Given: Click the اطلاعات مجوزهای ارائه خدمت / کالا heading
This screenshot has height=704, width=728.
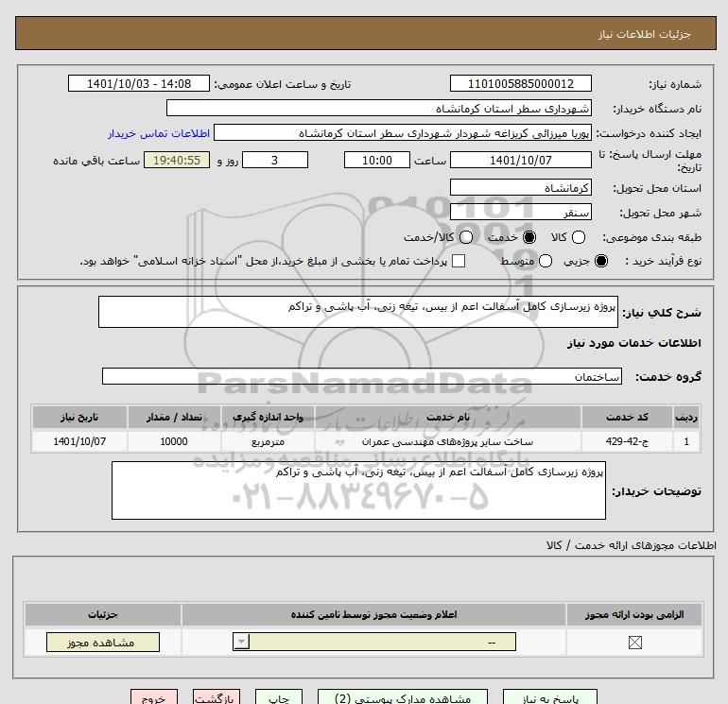Looking at the screenshot, I should click(x=631, y=545).
